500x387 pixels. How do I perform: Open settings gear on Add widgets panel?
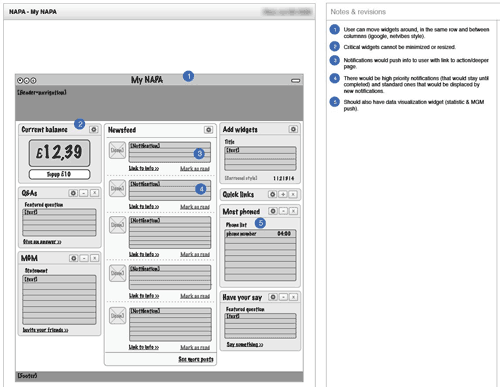(x=293, y=129)
